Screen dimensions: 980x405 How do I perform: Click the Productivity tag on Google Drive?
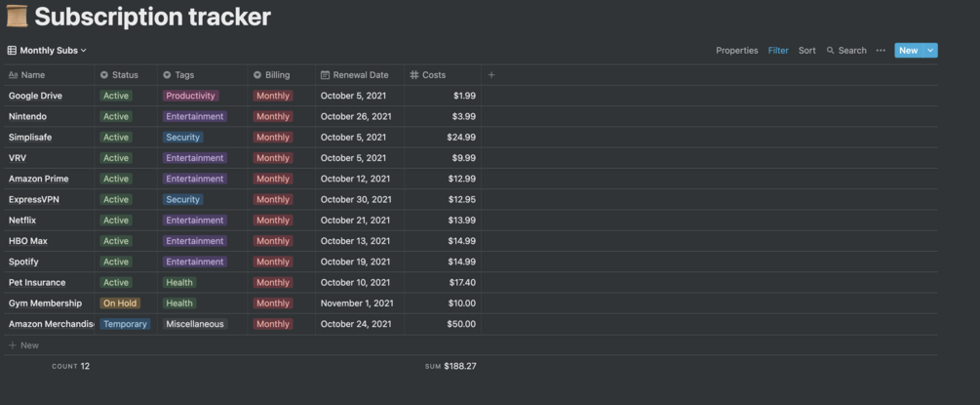(x=191, y=97)
